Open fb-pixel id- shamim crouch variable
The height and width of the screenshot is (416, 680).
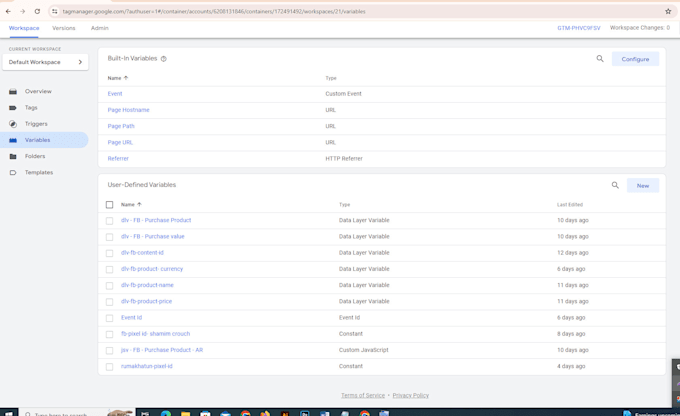tap(155, 334)
